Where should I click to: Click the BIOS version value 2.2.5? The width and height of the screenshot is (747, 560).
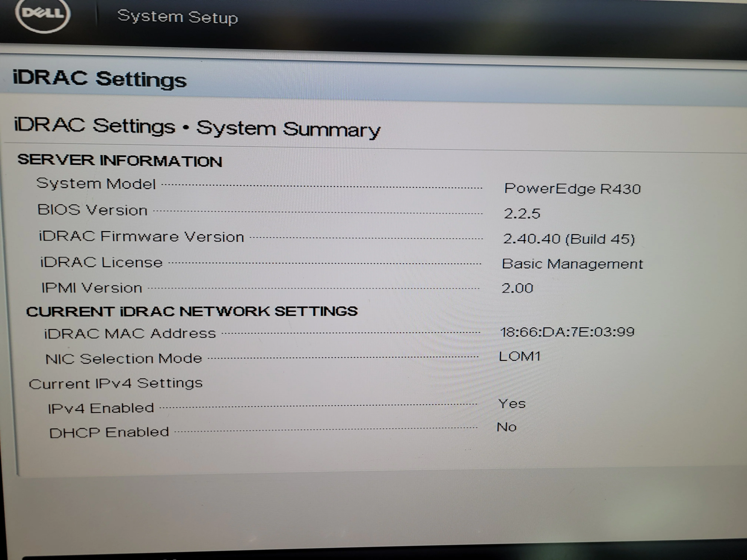click(x=522, y=214)
